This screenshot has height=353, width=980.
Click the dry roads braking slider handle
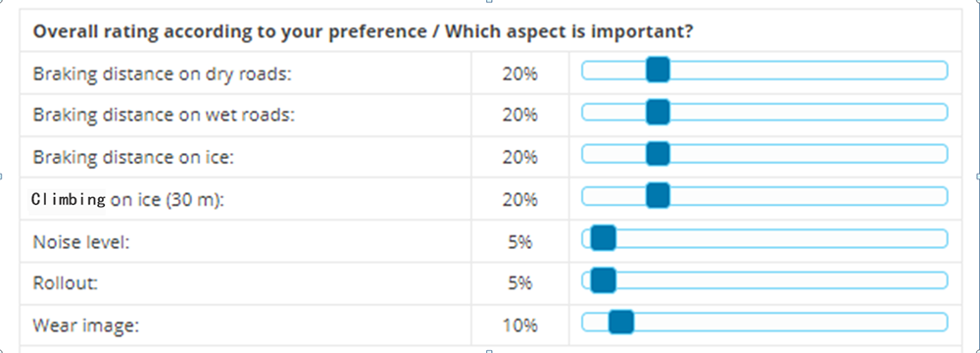658,70
